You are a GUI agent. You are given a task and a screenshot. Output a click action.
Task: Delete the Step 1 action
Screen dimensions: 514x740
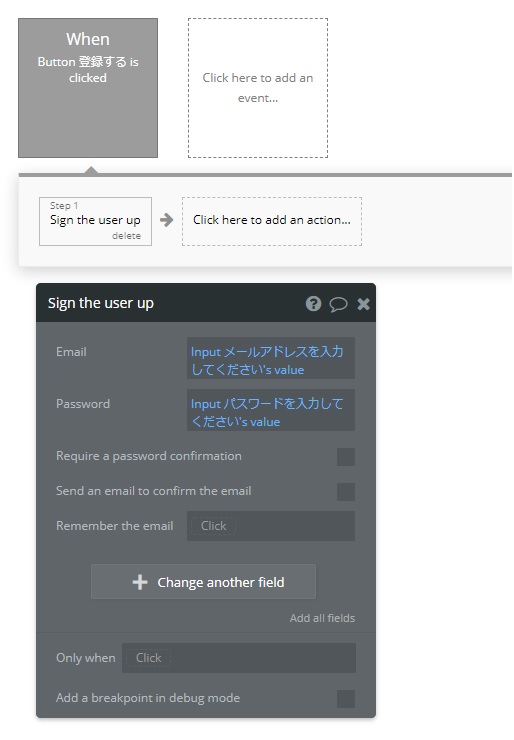(x=126, y=235)
